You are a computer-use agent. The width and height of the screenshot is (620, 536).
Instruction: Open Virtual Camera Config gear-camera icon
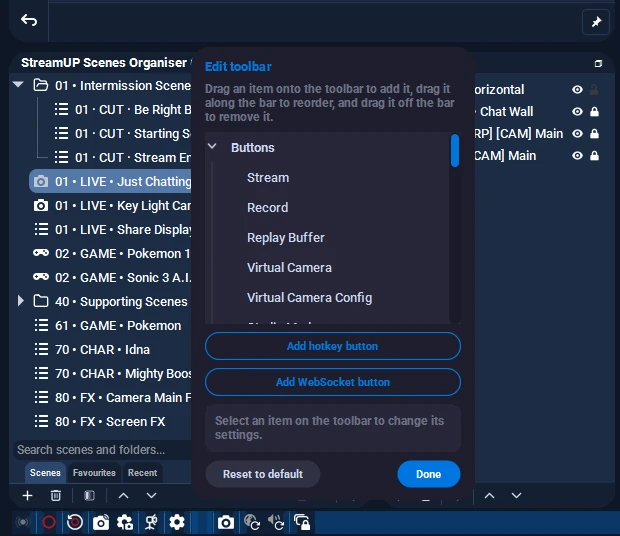click(x=125, y=523)
